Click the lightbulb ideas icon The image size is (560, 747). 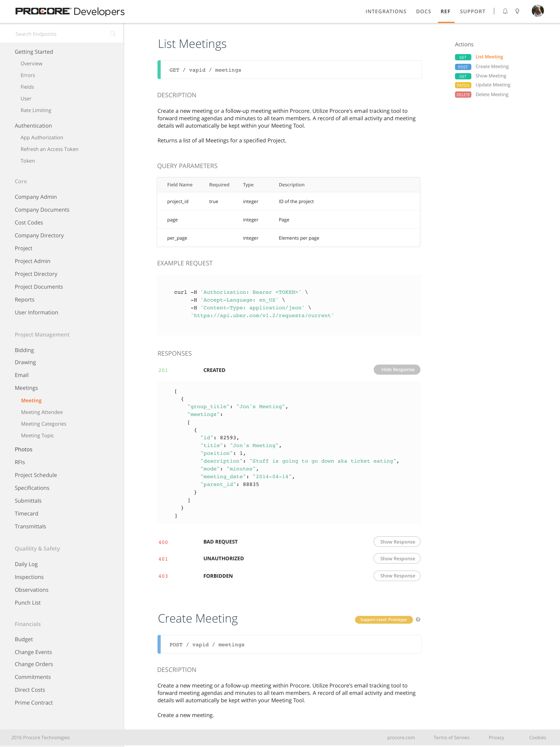tap(517, 11)
